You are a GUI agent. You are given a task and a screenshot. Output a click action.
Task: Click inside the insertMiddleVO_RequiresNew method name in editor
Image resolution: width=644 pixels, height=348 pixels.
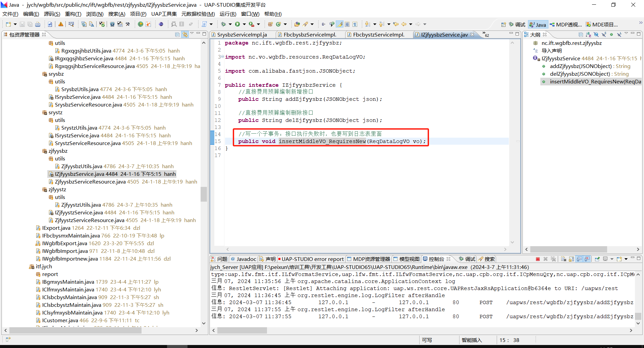click(322, 141)
